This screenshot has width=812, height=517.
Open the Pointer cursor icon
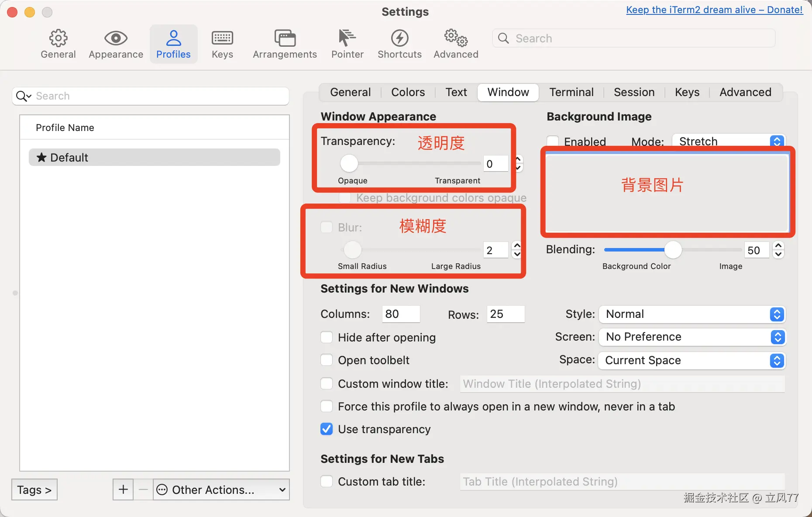pos(347,38)
